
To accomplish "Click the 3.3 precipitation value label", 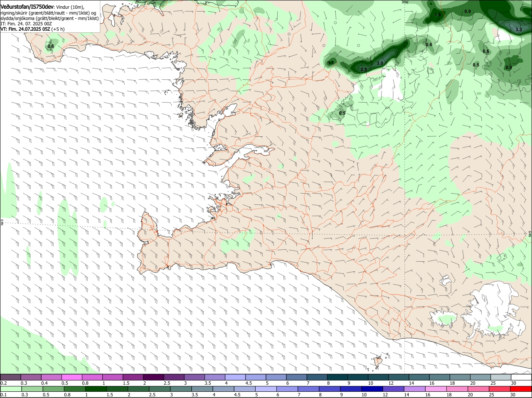I will click(519, 30).
